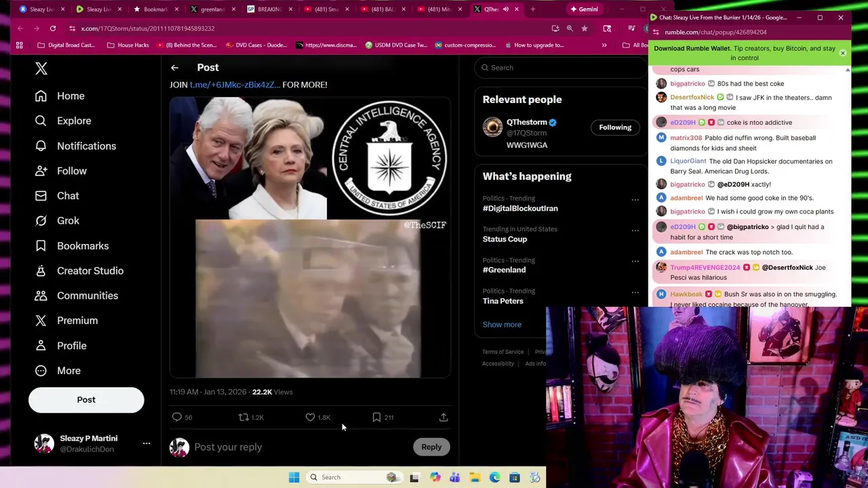The width and height of the screenshot is (868, 488).
Task: Open Microsoft Store from the taskbar
Action: 515,477
